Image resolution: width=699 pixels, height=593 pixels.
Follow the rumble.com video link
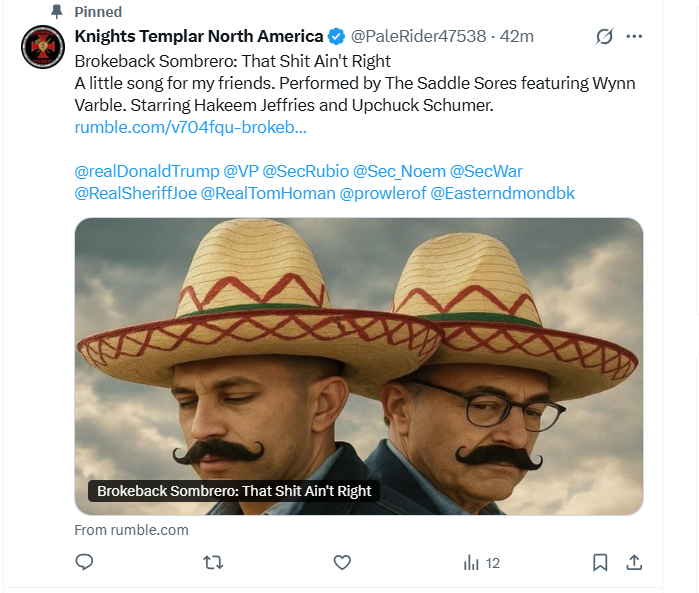pos(190,128)
